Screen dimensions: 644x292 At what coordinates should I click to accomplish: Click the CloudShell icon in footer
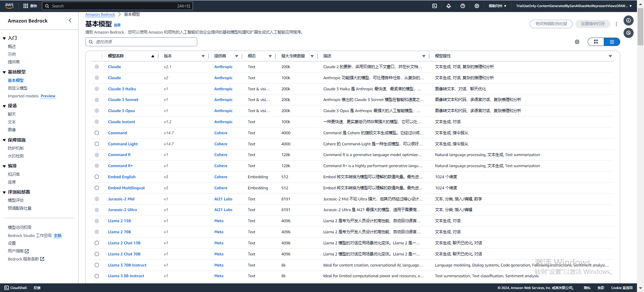(6, 288)
